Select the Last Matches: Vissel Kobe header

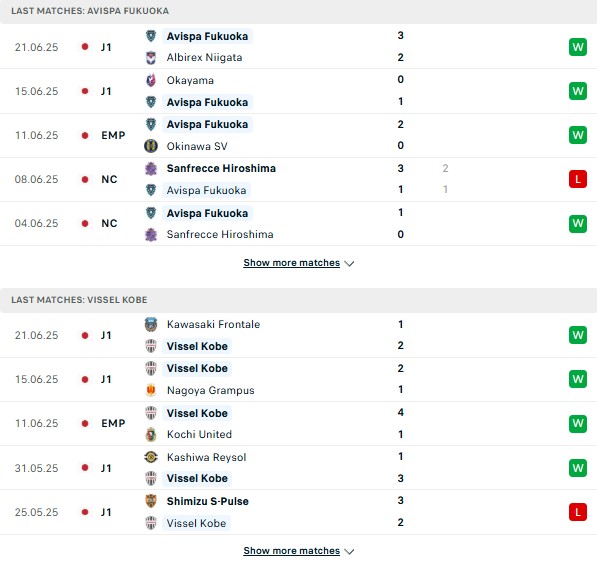coord(298,300)
